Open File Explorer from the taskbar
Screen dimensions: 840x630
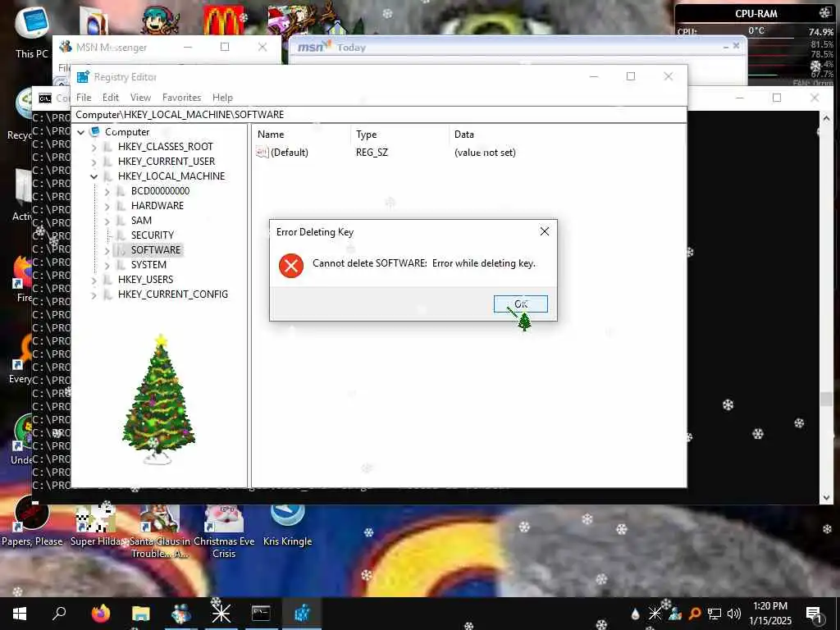point(140,614)
